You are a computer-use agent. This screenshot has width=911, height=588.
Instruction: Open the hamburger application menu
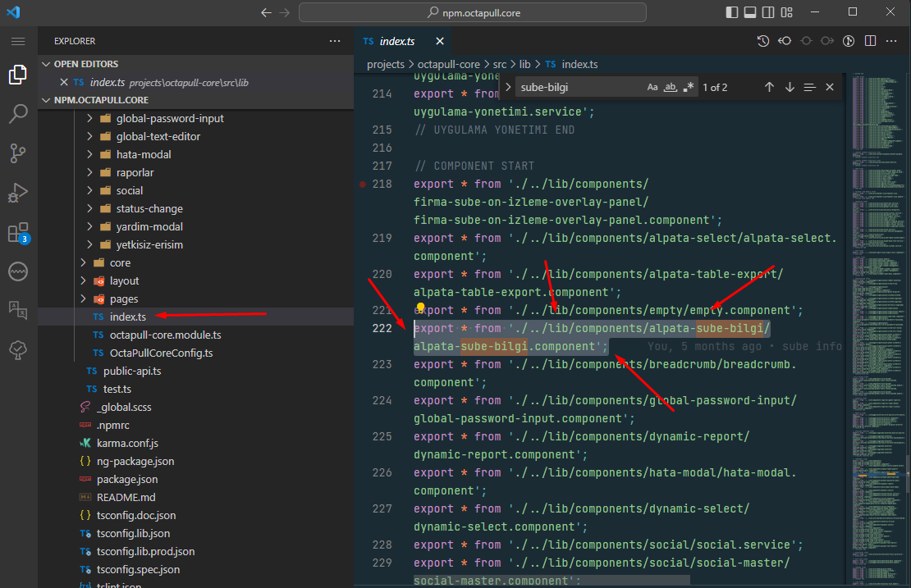[18, 41]
